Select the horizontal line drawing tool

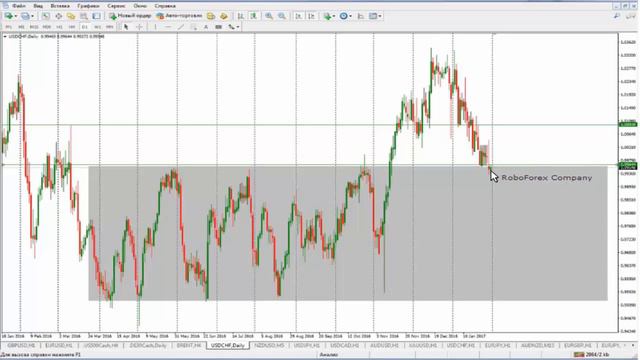[x=168, y=27]
